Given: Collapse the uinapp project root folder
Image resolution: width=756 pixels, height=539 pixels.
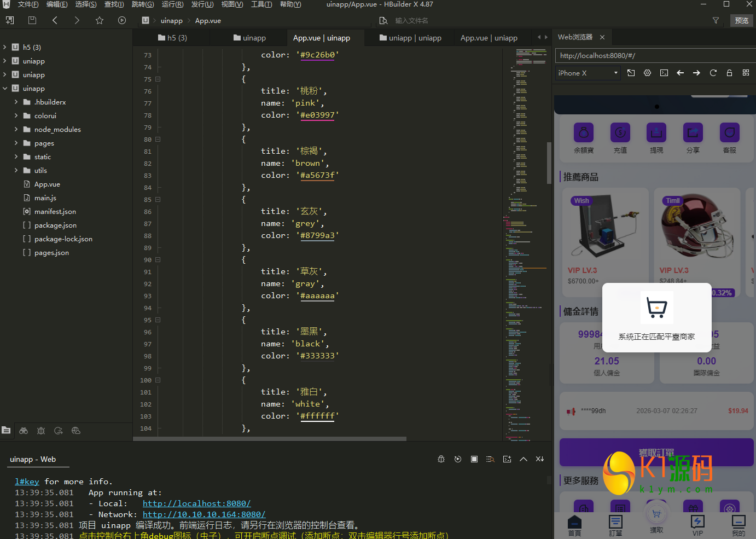Looking at the screenshot, I should tap(5, 89).
